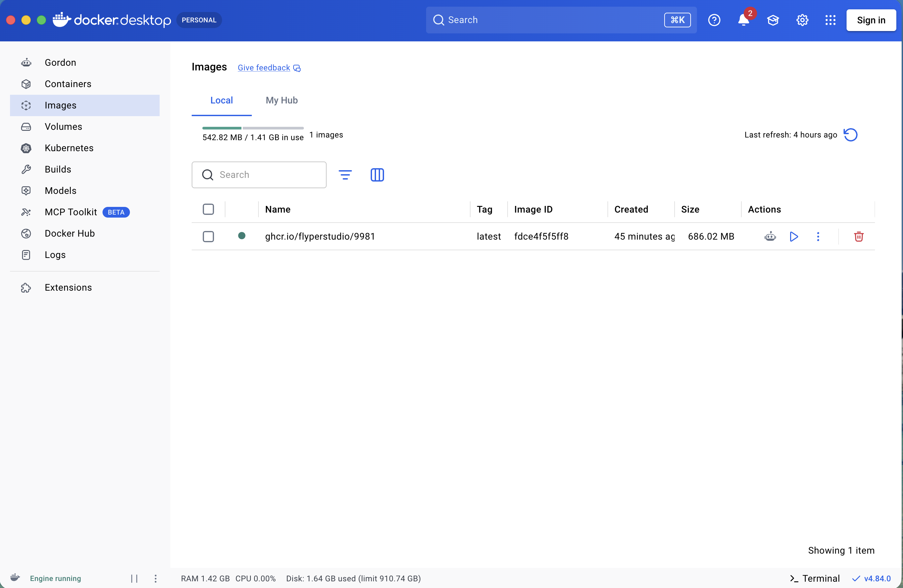Navigate to Builds
Image resolution: width=903 pixels, height=588 pixels.
(84, 170)
